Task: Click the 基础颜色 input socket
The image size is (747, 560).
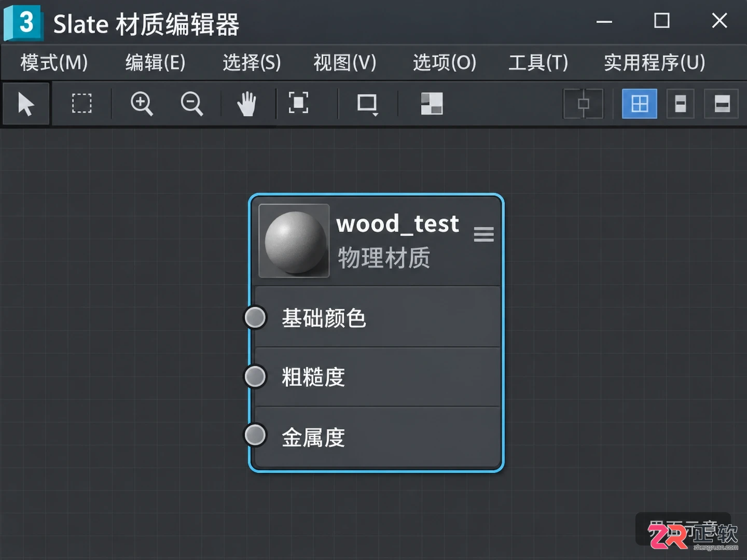Action: click(x=255, y=317)
